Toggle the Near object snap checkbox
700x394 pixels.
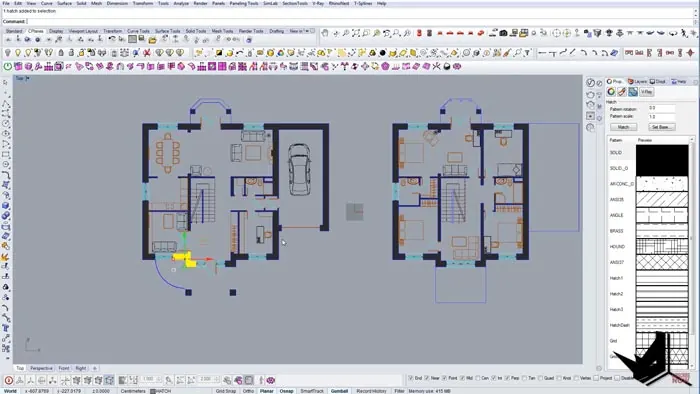pos(427,378)
